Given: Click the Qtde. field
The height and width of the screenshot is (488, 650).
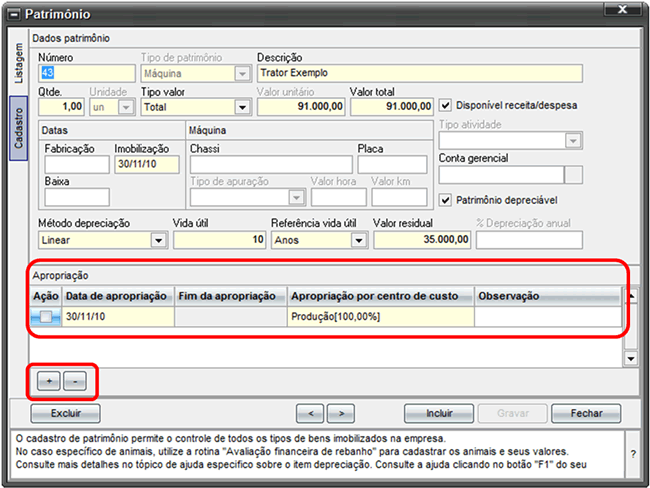Looking at the screenshot, I should pyautogui.click(x=61, y=107).
